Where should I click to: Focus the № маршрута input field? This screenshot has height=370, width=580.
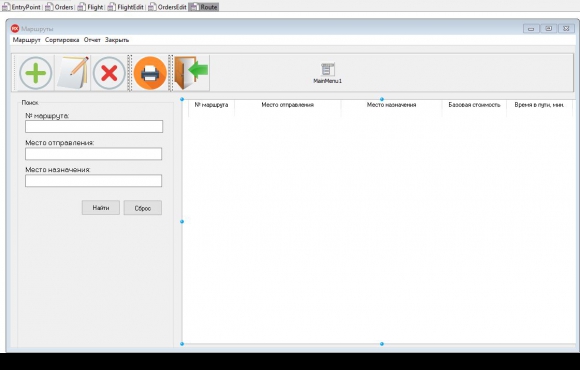coord(94,126)
